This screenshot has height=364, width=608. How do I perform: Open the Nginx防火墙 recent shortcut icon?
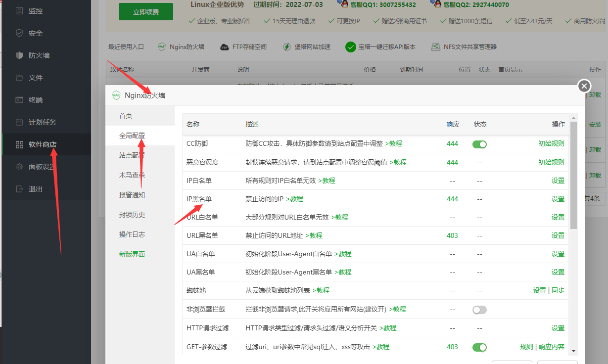click(x=162, y=47)
